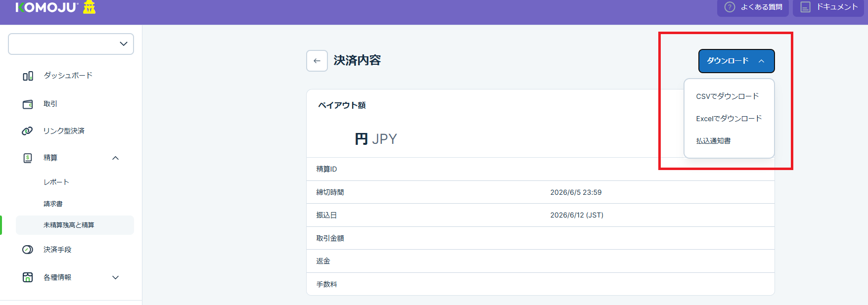Screen dimensions: 868x305
Task: Close the ダウンロード dropdown button
Action: pos(736,61)
